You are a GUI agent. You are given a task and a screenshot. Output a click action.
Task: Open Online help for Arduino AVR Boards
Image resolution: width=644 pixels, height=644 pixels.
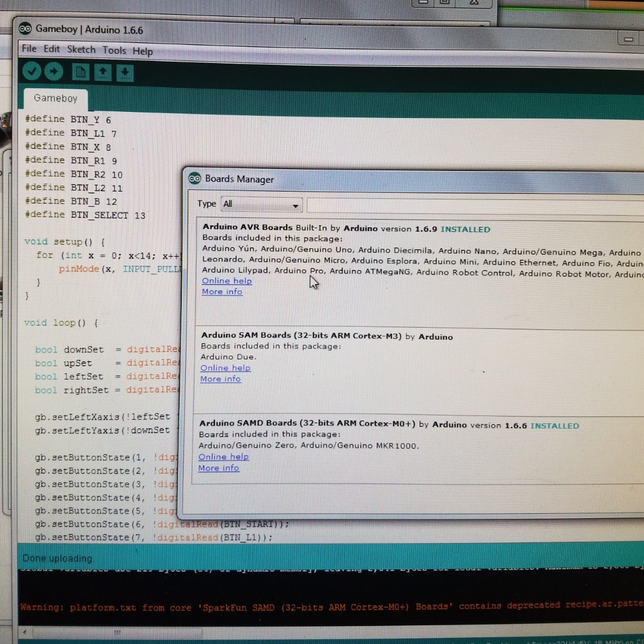pyautogui.click(x=227, y=281)
